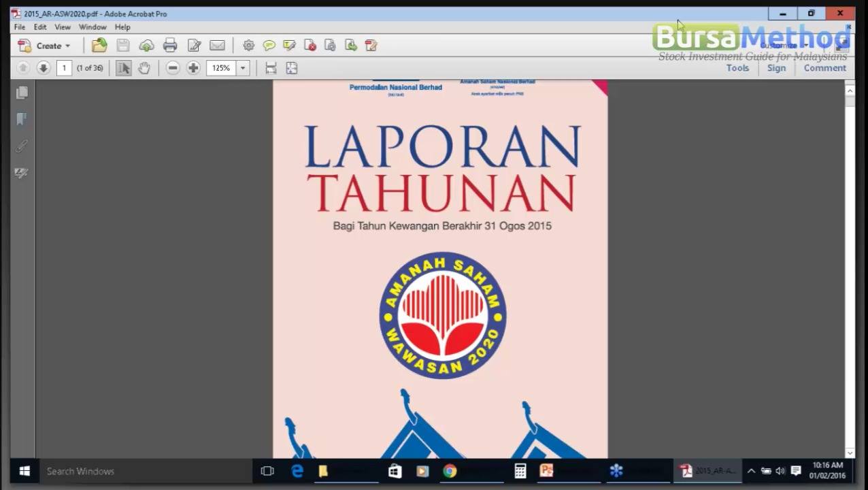Click the vertical scrollbar down arrow

850,453
